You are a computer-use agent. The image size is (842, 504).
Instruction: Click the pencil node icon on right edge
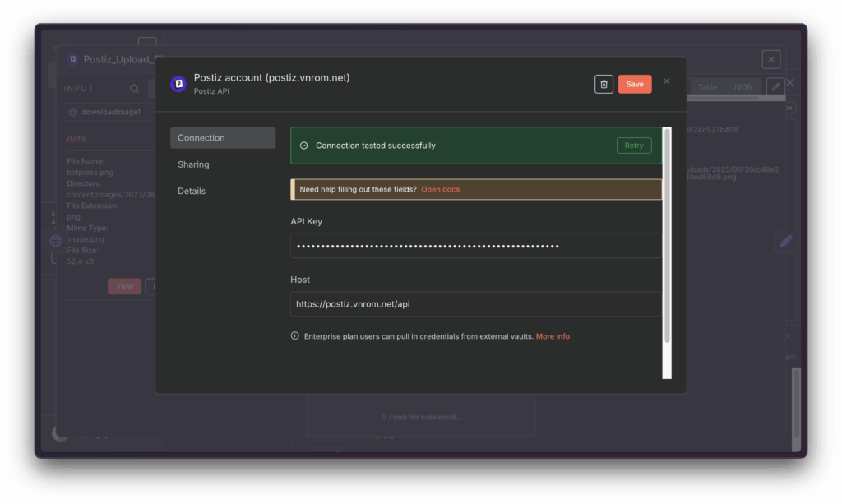[x=786, y=240]
